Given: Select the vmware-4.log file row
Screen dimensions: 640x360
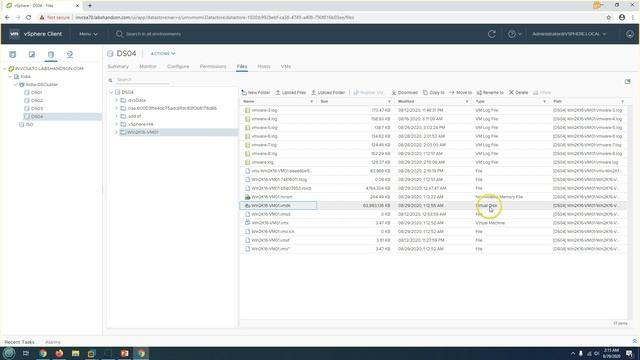Looking at the screenshot, I should [x=433, y=119].
